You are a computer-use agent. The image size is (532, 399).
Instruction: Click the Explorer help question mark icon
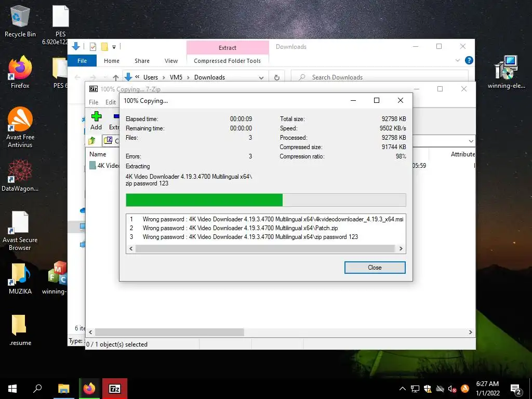coord(469,60)
